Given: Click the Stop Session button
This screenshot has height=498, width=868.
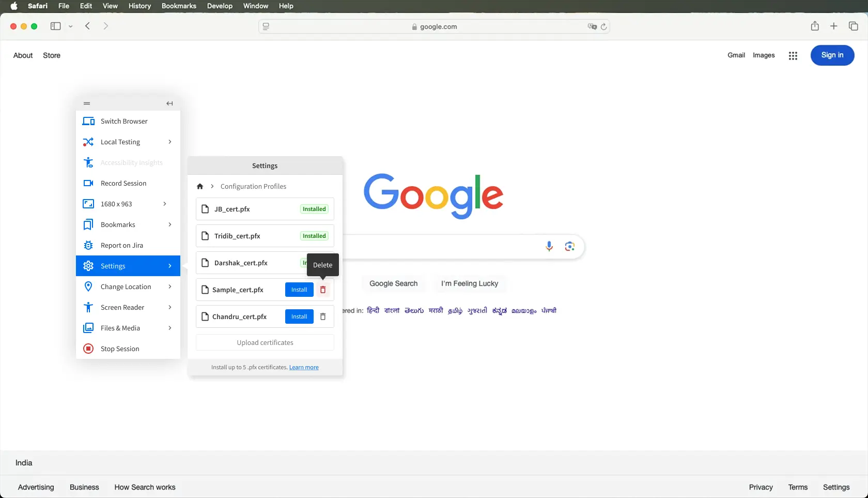Looking at the screenshot, I should click(120, 349).
